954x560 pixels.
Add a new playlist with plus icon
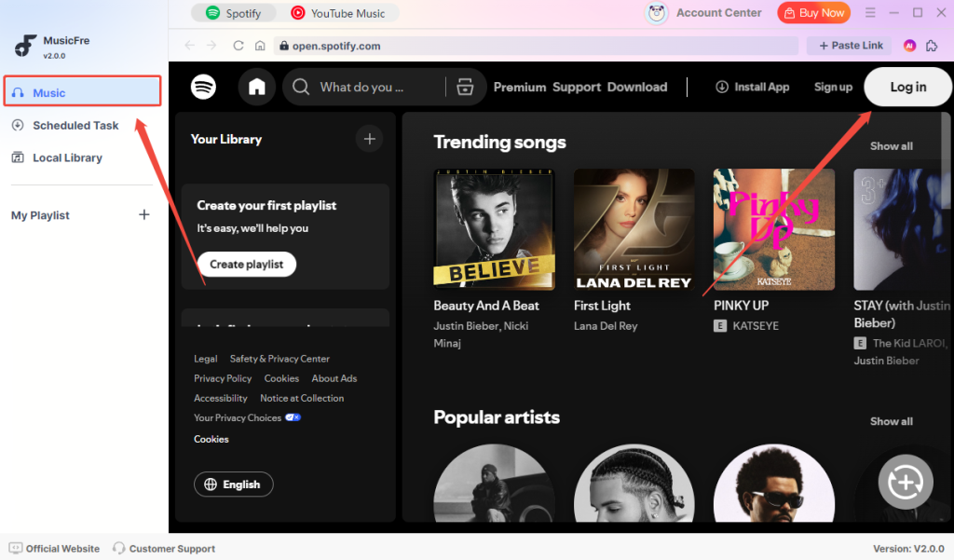[x=144, y=214]
